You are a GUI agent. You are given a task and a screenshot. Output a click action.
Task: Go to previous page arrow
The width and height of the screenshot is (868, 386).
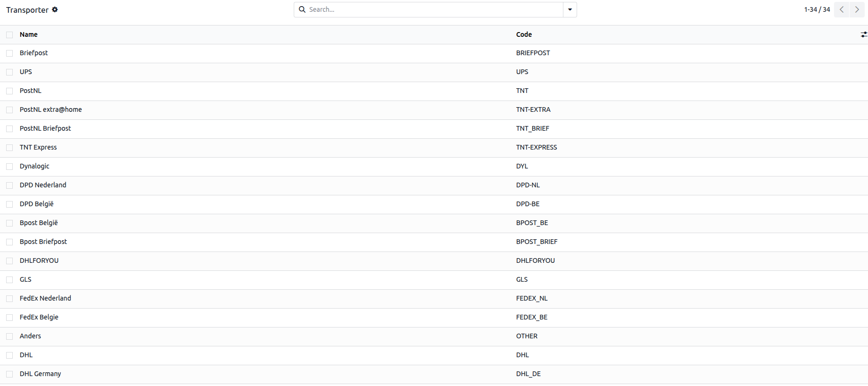842,9
